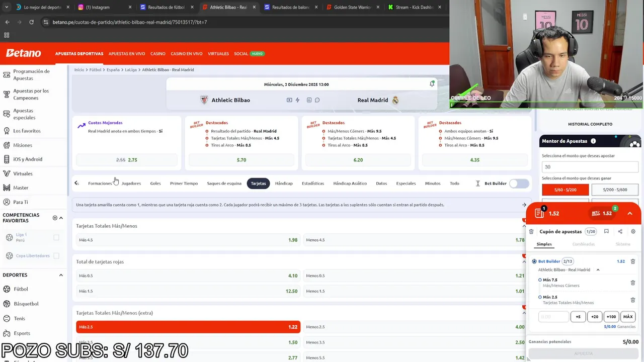This screenshot has height=362, width=644.
Task: Open the Casino en Vivo menu
Action: pyautogui.click(x=187, y=54)
